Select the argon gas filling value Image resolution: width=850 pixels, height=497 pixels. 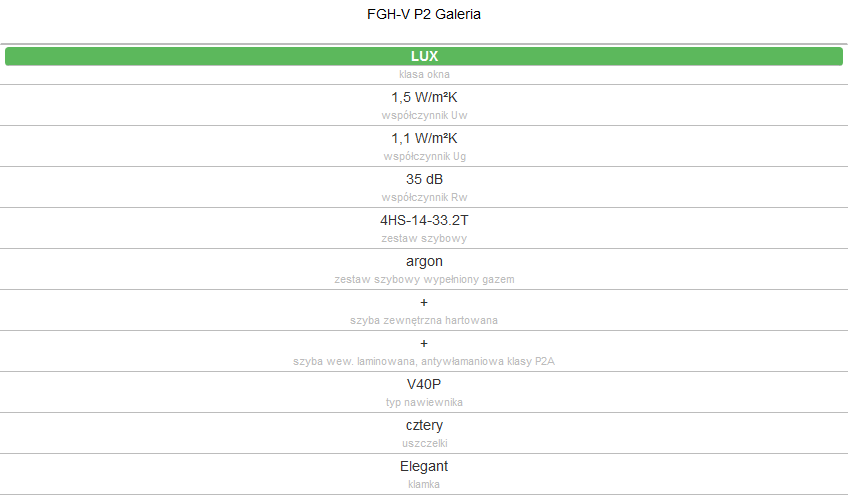(x=424, y=261)
